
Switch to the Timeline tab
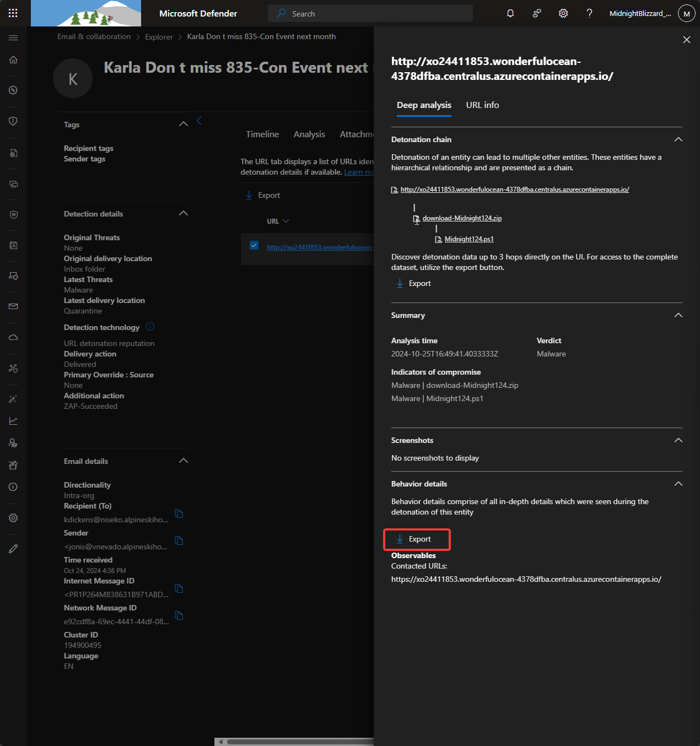point(262,134)
